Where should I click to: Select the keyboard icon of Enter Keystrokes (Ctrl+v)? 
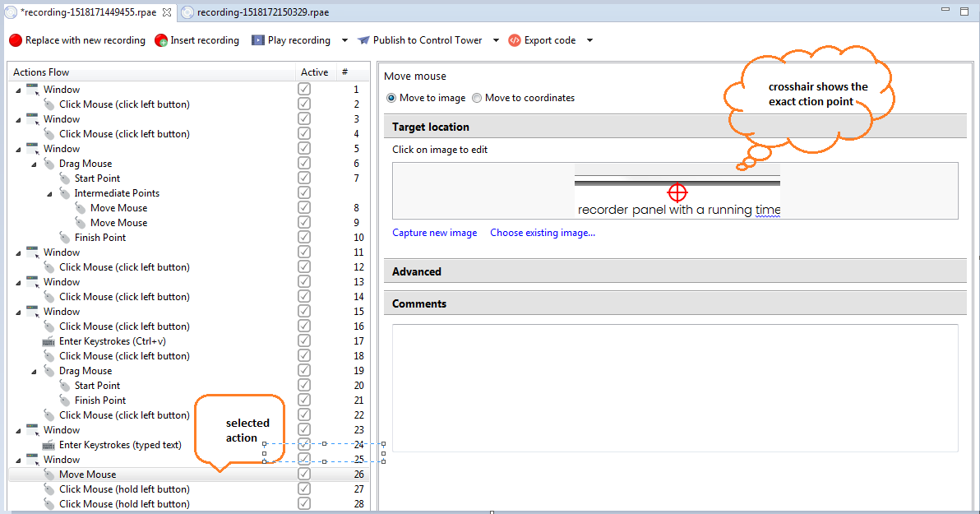tap(49, 341)
